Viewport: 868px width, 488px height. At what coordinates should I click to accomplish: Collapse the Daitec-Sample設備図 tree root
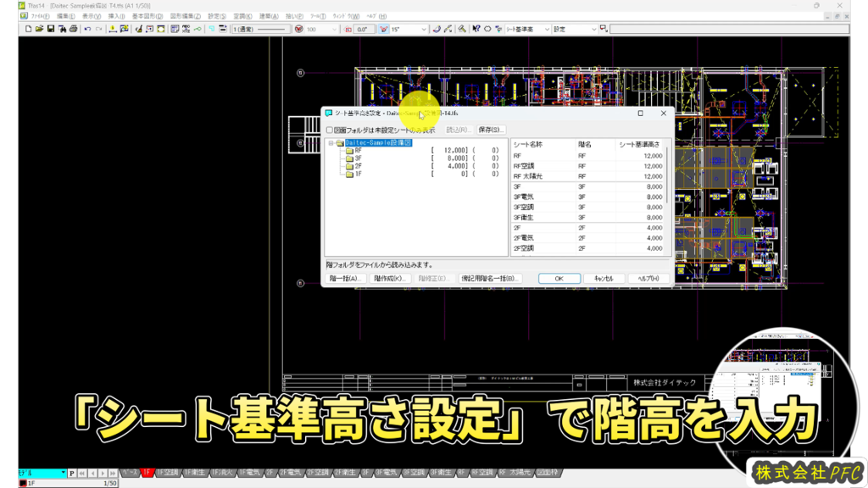[331, 143]
